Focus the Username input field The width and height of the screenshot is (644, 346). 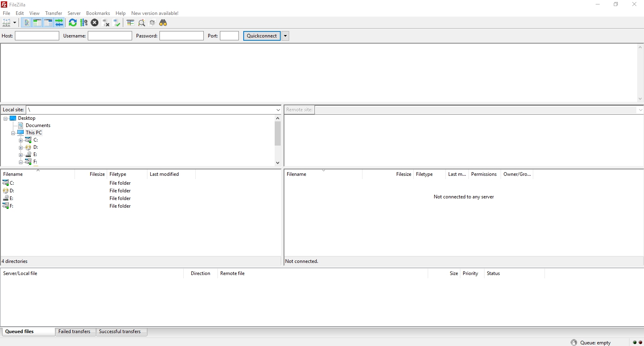click(110, 36)
